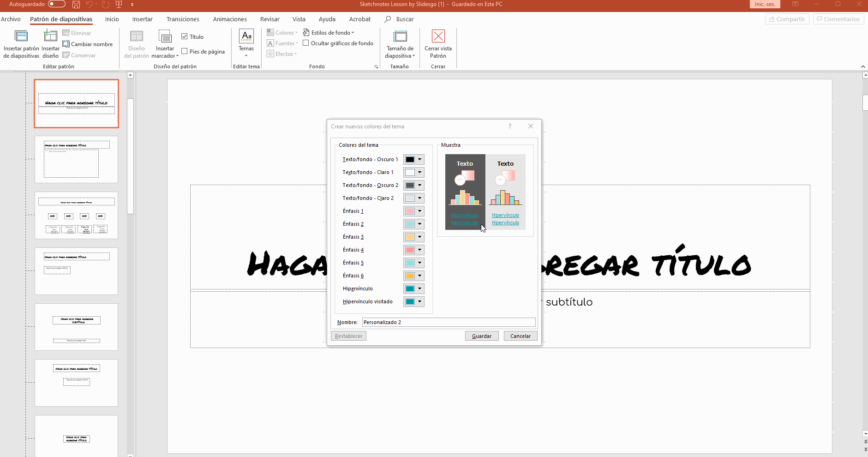This screenshot has width=868, height=457.
Task: Open Texto/fondo - Claro 1 color dropdown
Action: 414,172
